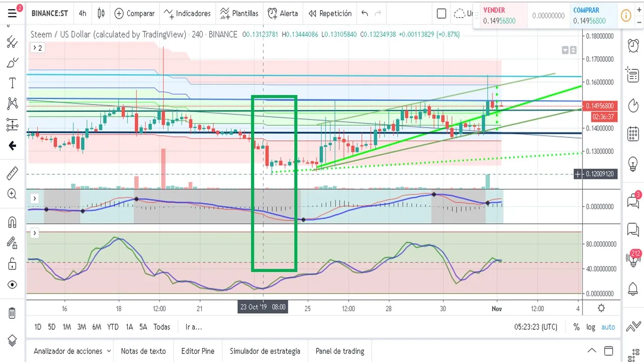Click Comparar to add symbol
This screenshot has width=644, height=362.
coord(134,14)
